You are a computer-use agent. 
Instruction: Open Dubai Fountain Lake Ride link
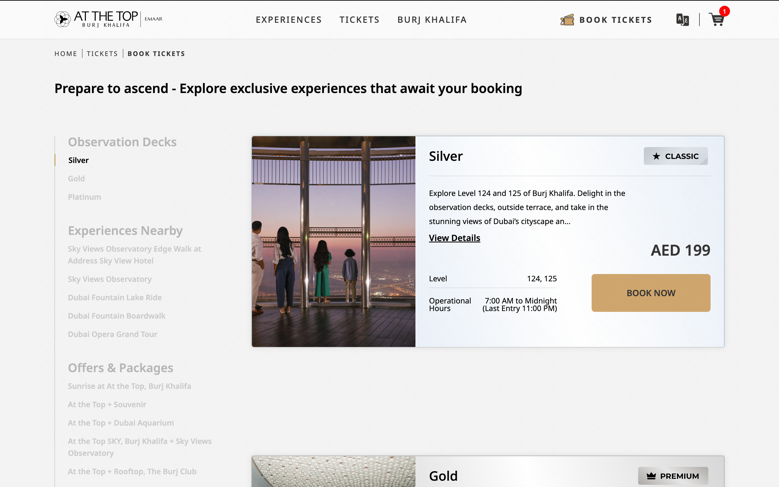click(115, 298)
